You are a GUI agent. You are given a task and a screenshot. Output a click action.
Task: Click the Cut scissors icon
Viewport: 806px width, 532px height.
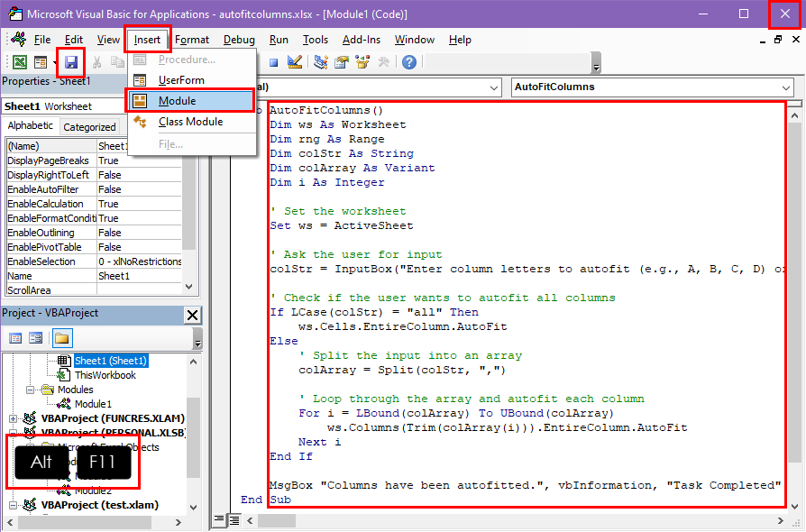(x=96, y=63)
